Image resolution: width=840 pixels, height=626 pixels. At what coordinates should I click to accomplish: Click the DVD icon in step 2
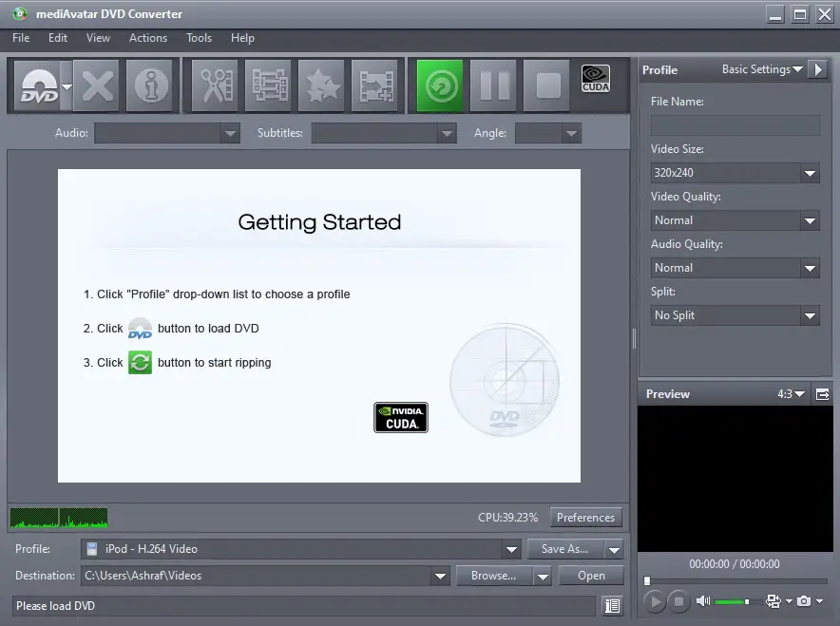click(x=140, y=329)
